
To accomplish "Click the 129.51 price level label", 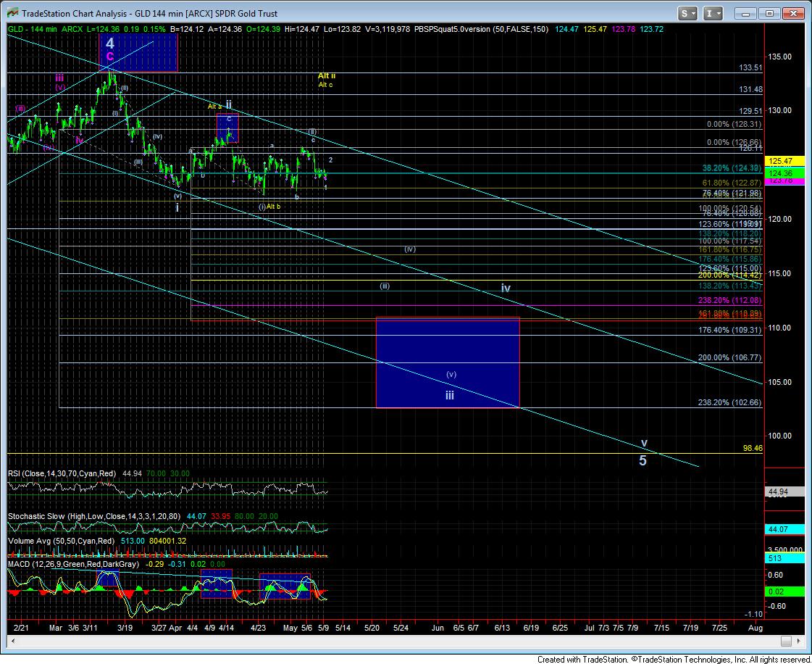I will pos(750,111).
